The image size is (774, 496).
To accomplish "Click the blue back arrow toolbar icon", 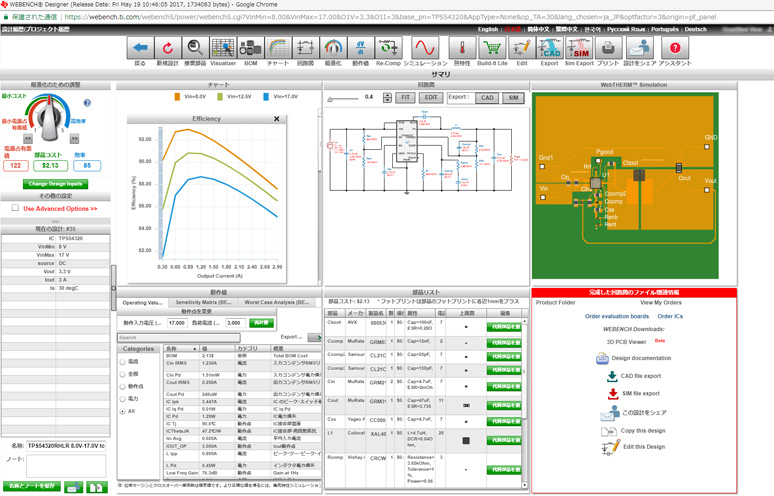I will coord(140,48).
